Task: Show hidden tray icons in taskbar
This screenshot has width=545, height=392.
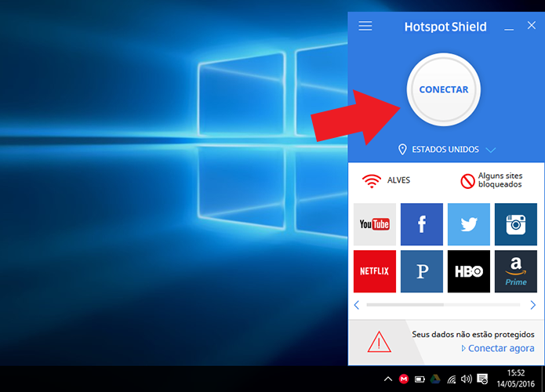Action: [x=388, y=379]
